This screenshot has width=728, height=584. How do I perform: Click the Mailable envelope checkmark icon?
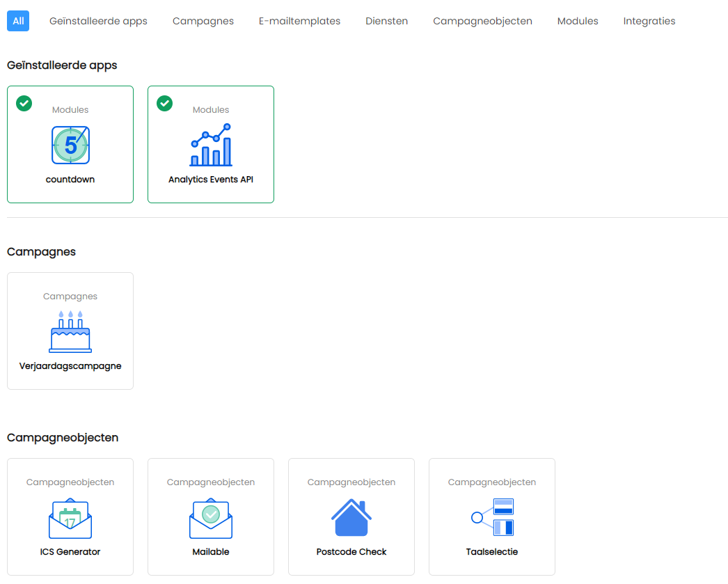pos(211,518)
